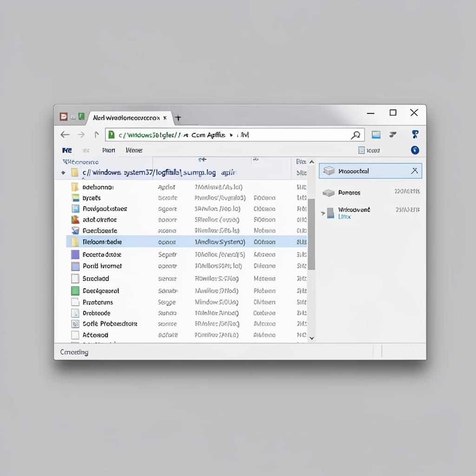The width and height of the screenshot is (476, 476).
Task: Close the current tab with its x
Action: click(x=165, y=118)
